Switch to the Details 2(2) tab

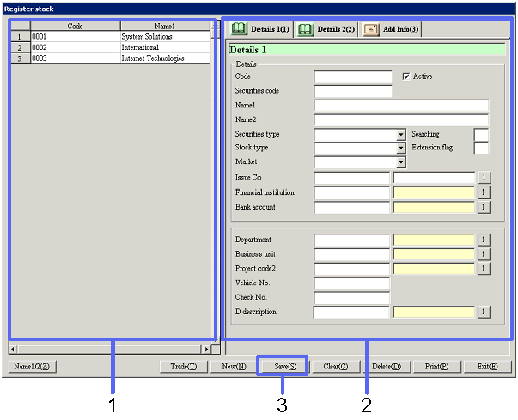326,29
